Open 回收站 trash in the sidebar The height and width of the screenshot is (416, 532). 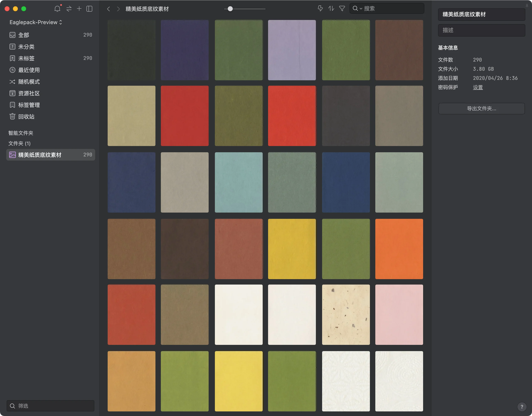point(51,116)
